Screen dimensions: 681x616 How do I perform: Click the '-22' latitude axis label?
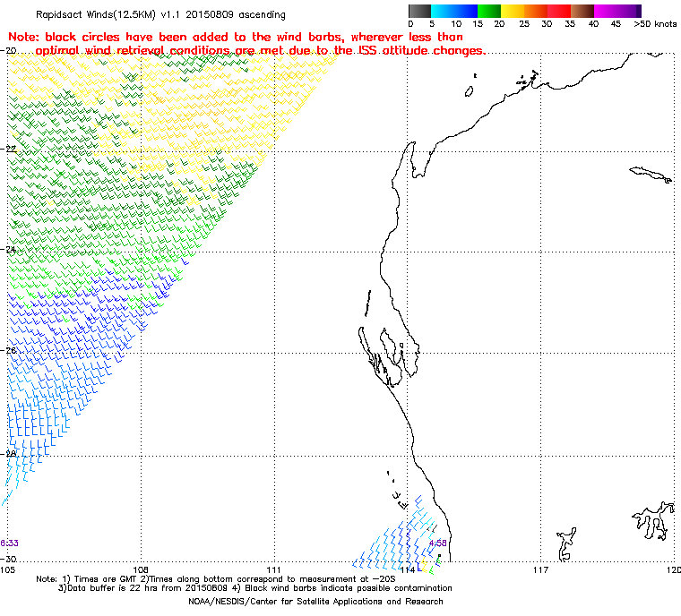click(9, 150)
